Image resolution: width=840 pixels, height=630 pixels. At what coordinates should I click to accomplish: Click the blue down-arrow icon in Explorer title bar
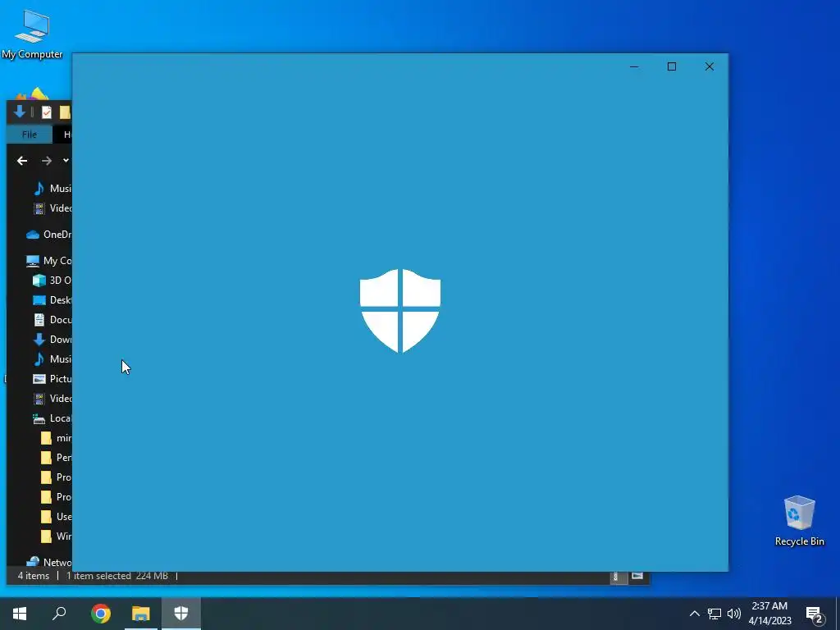pos(20,112)
